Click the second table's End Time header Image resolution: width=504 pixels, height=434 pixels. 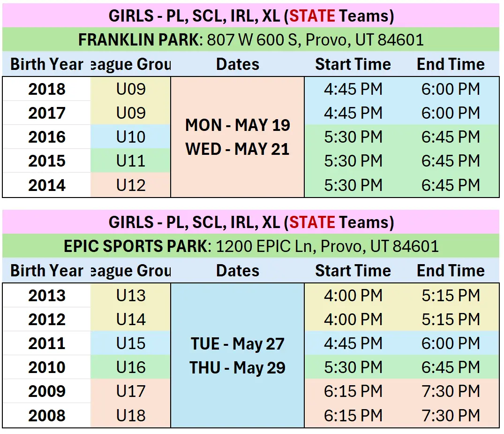pos(451,271)
